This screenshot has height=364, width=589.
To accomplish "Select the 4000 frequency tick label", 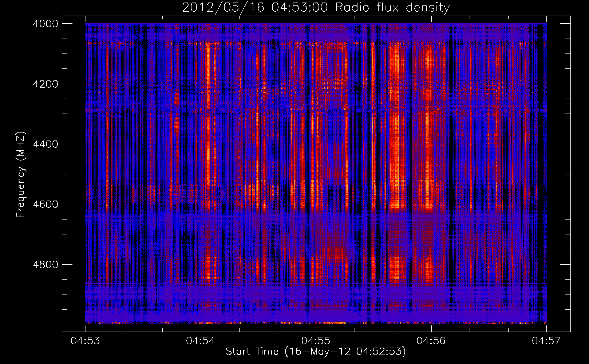I will 46,24.
